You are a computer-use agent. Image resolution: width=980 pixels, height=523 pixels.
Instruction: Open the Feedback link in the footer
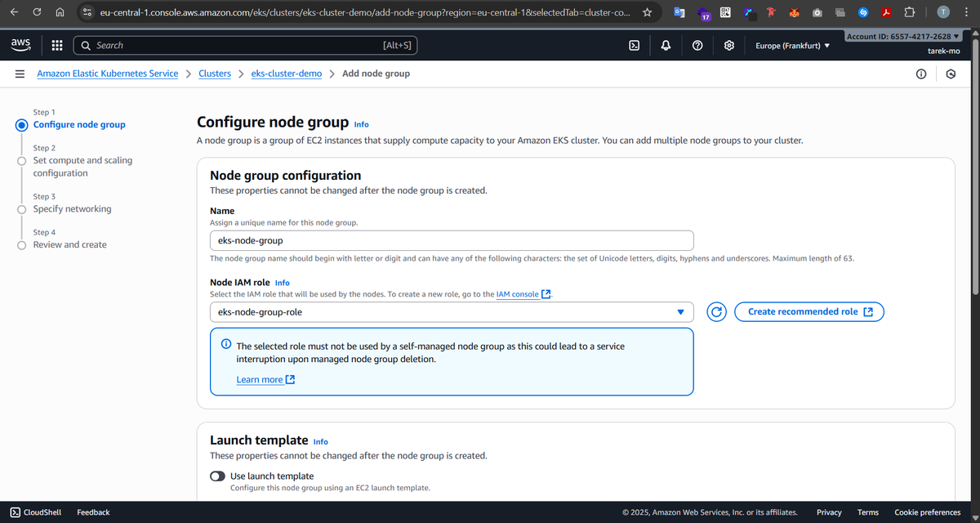(93, 512)
